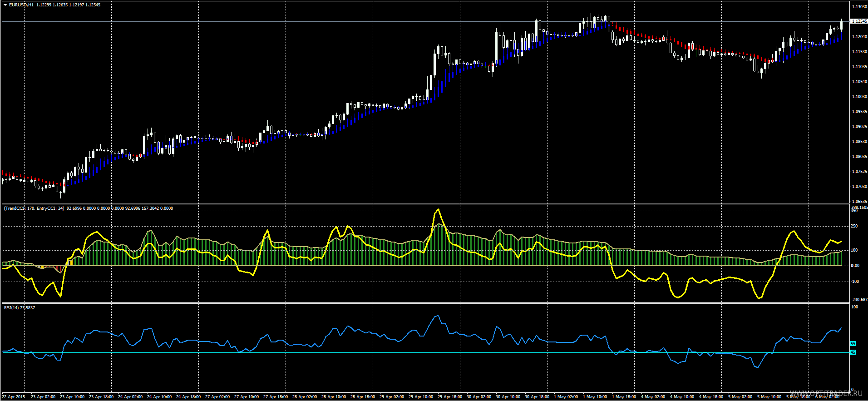Click the 1.10540 price axis label
The height and width of the screenshot is (401, 868).
[860, 82]
